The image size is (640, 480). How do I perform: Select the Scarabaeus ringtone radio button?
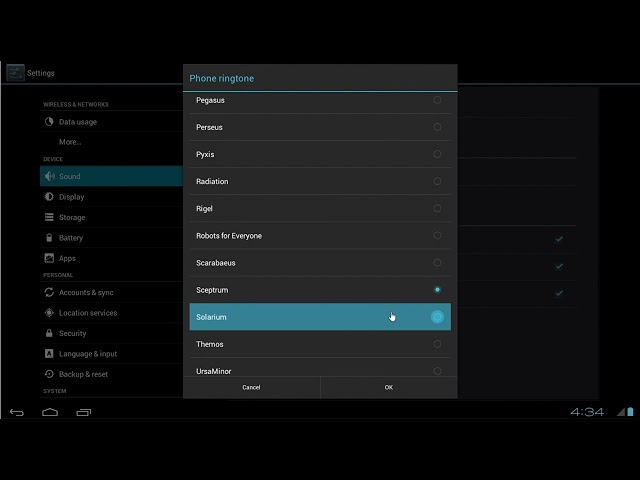click(x=437, y=263)
